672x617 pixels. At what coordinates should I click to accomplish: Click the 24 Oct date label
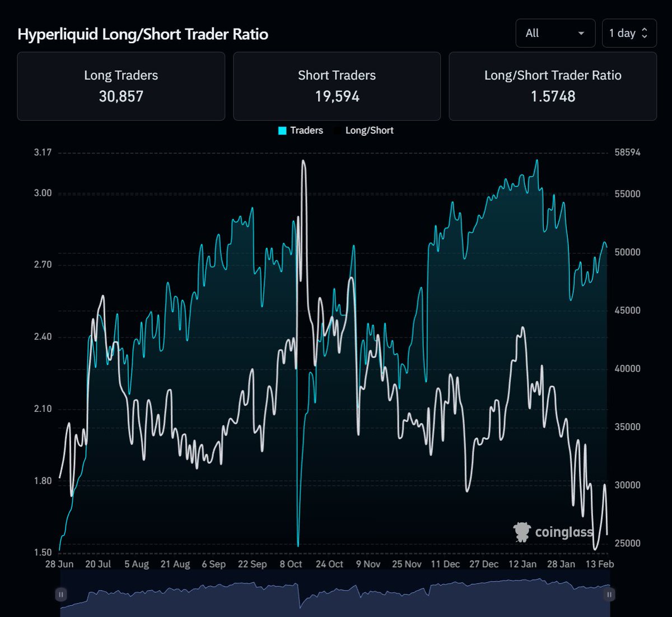click(329, 564)
